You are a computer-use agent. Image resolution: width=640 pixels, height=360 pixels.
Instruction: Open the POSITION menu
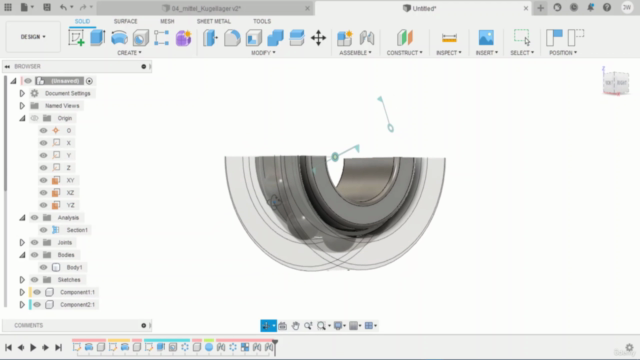[x=563, y=53]
